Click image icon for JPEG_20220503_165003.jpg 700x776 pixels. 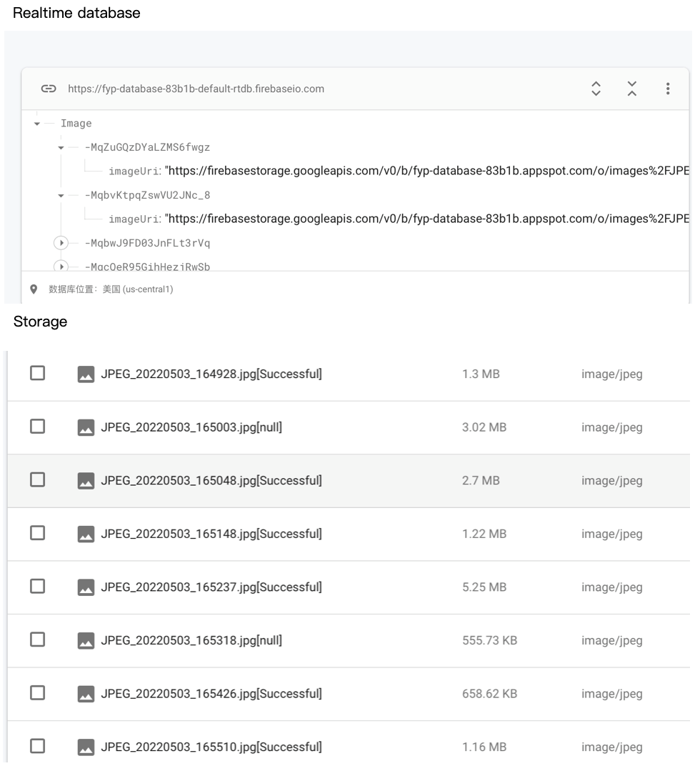point(86,427)
